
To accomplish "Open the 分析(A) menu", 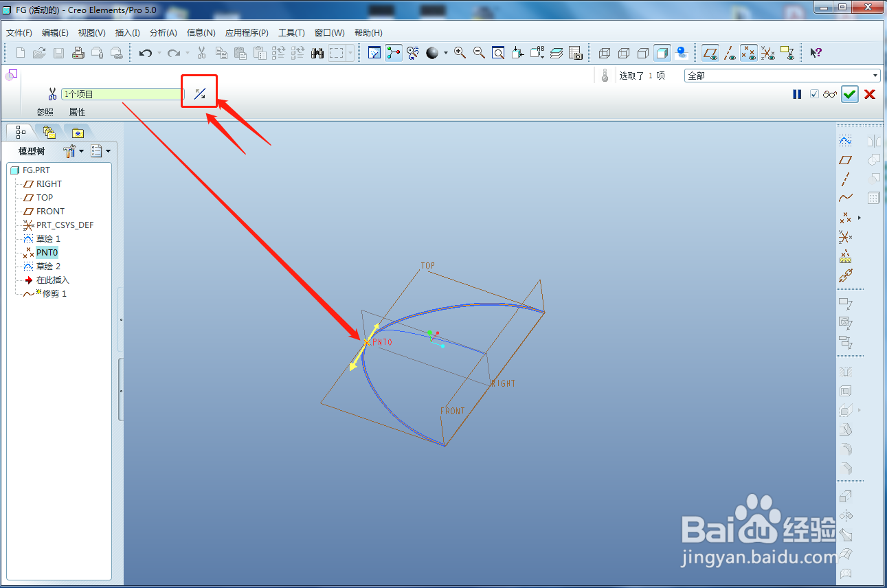I will [x=163, y=33].
